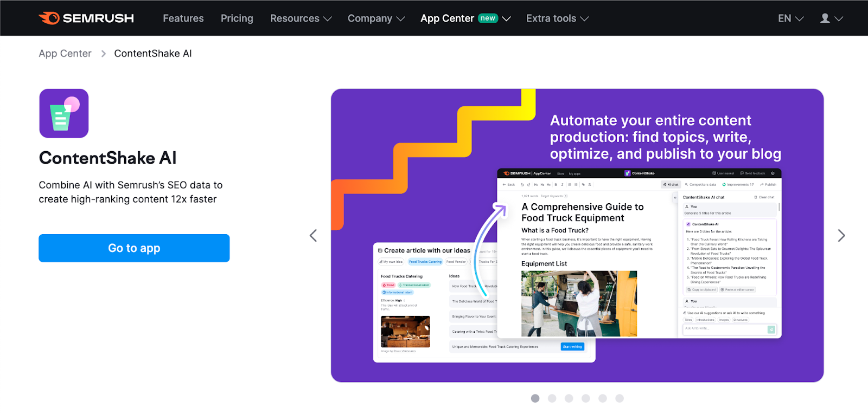Open the user account menu
Screen dimensions: 868x414
click(831, 18)
